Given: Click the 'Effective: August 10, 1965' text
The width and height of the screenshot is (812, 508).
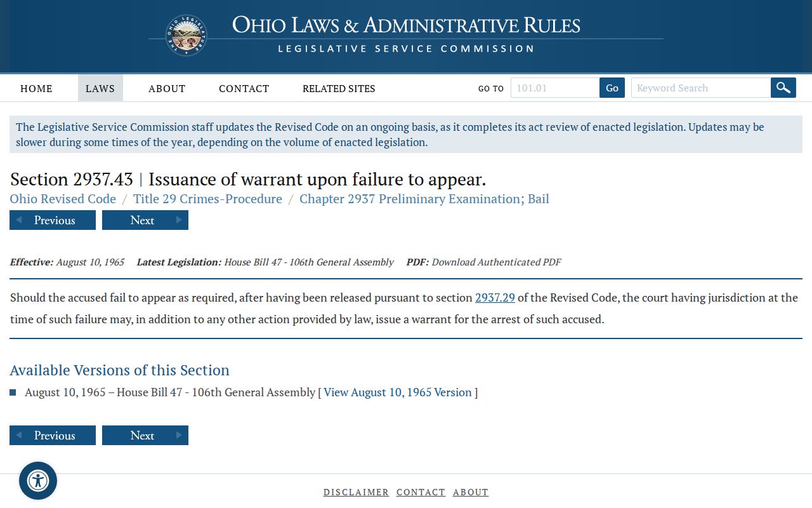Looking at the screenshot, I should [67, 262].
